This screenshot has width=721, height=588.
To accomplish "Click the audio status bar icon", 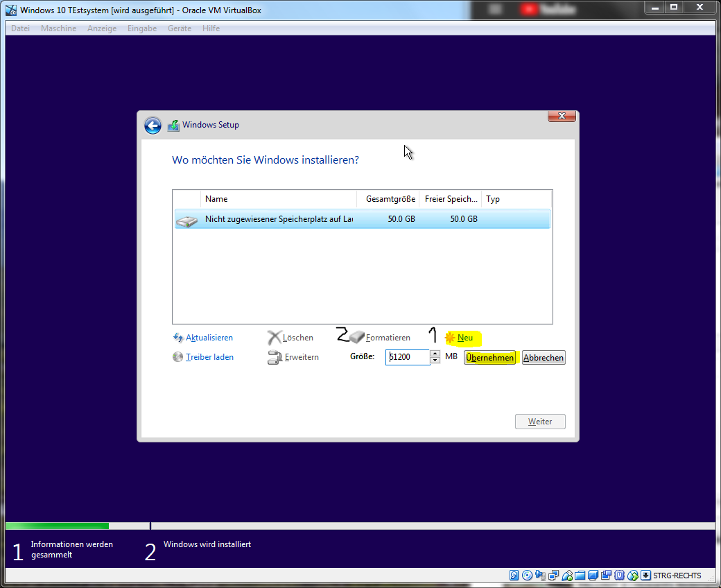I will click(540, 576).
